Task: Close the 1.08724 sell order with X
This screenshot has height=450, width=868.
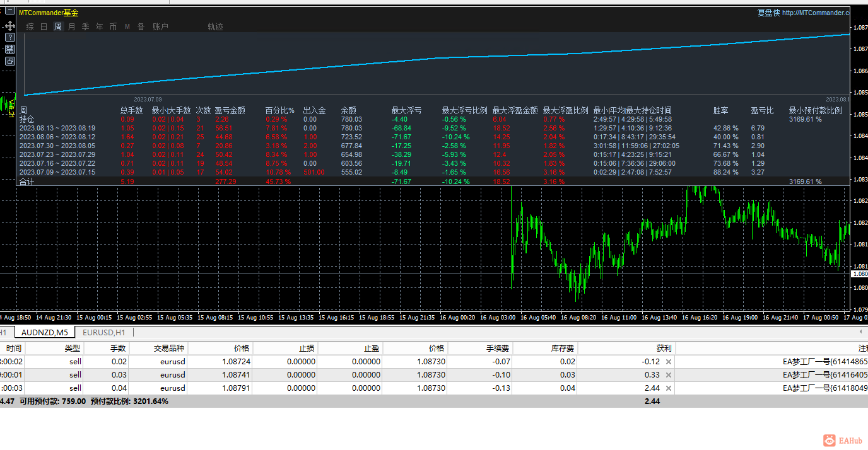Action: (669, 362)
